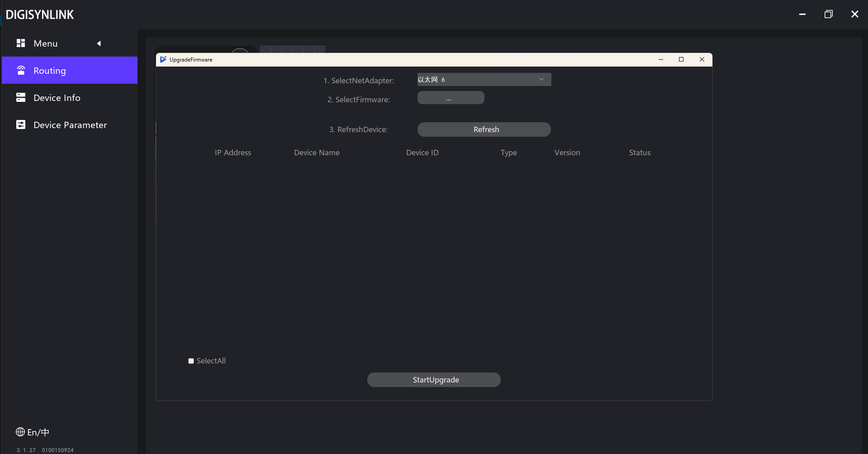Click the Device Info icon
Viewport: 868px width, 454px height.
[x=21, y=97]
